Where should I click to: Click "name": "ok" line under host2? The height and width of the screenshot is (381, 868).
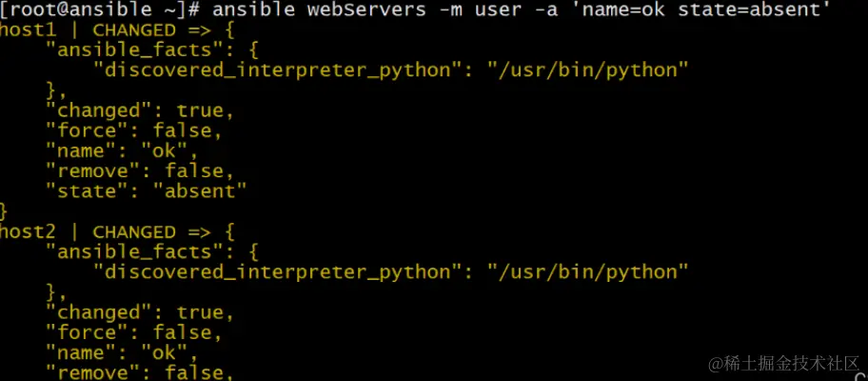coord(123,352)
